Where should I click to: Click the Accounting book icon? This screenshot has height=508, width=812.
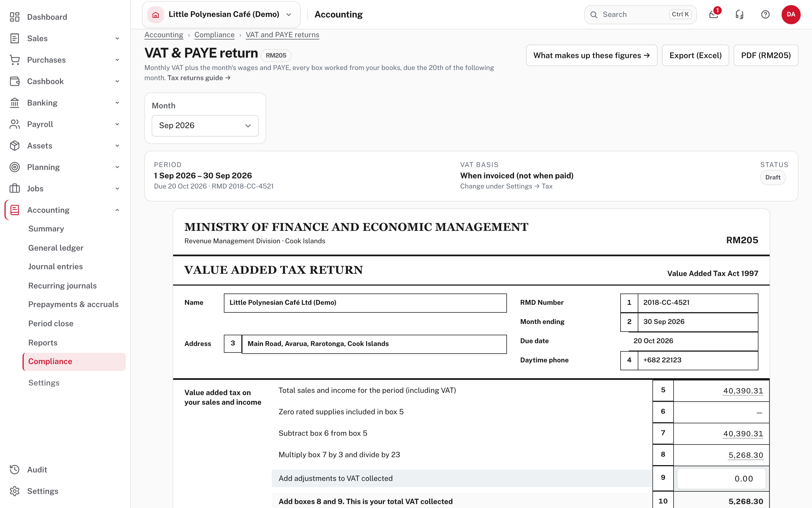pyautogui.click(x=14, y=210)
